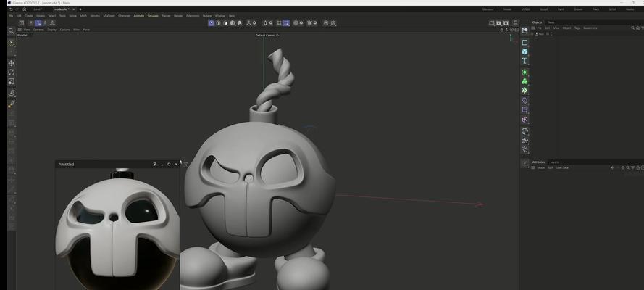This screenshot has height=290, width=644.
Task: Add a purple Field object
Action: tap(524, 109)
